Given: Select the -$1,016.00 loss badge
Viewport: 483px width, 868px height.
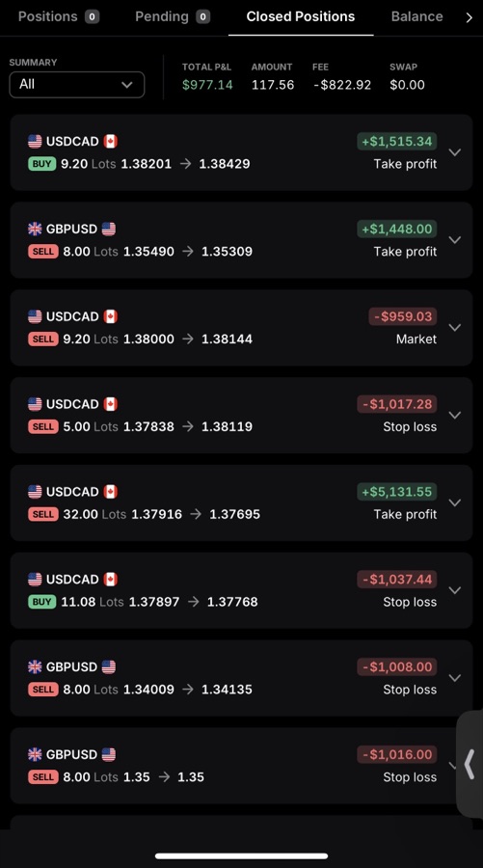Looking at the screenshot, I should (396, 754).
